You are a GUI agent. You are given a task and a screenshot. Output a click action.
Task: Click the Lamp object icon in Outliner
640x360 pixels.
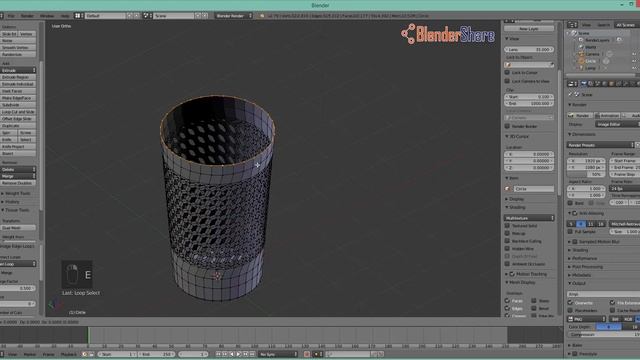[x=581, y=68]
